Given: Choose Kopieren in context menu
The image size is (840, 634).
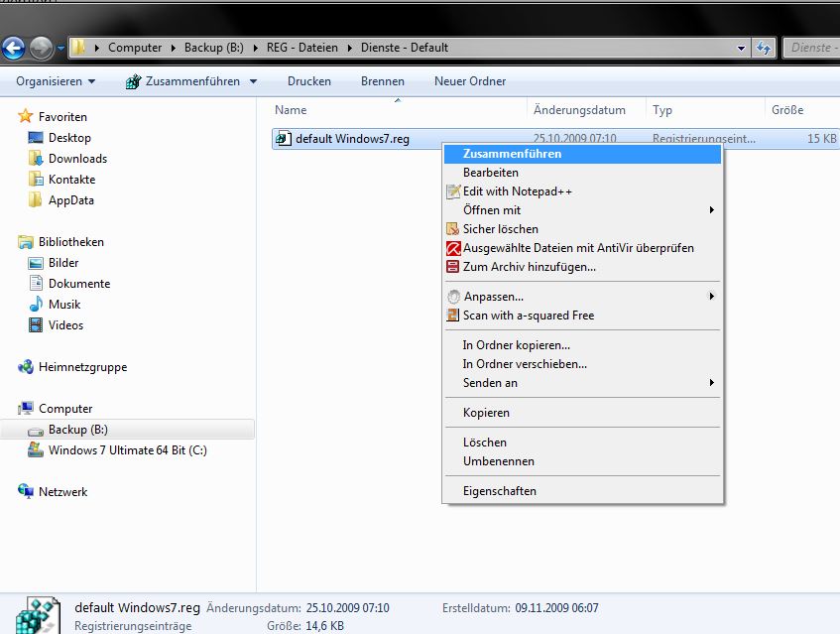Looking at the screenshot, I should pyautogui.click(x=582, y=413).
